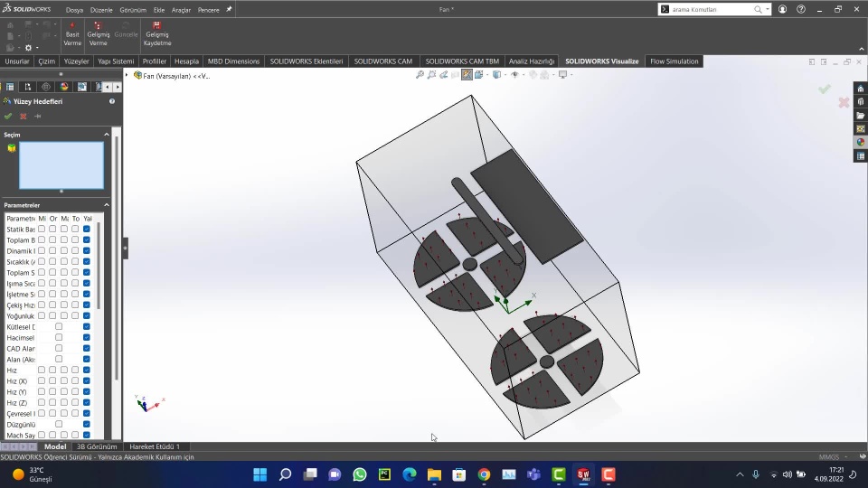This screenshot has height=488, width=868.
Task: Expand the Fan (Varsayılan) flyout tree
Action: click(x=127, y=75)
